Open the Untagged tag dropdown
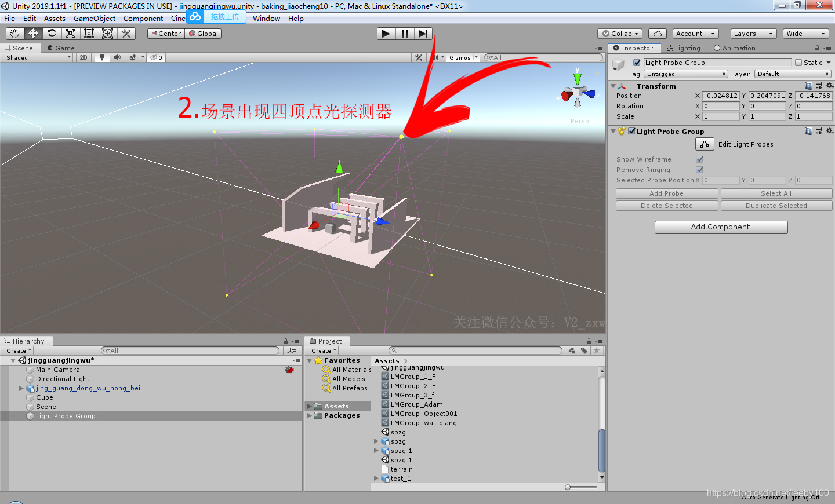Screen dimensions: 835x504 (x=686, y=74)
